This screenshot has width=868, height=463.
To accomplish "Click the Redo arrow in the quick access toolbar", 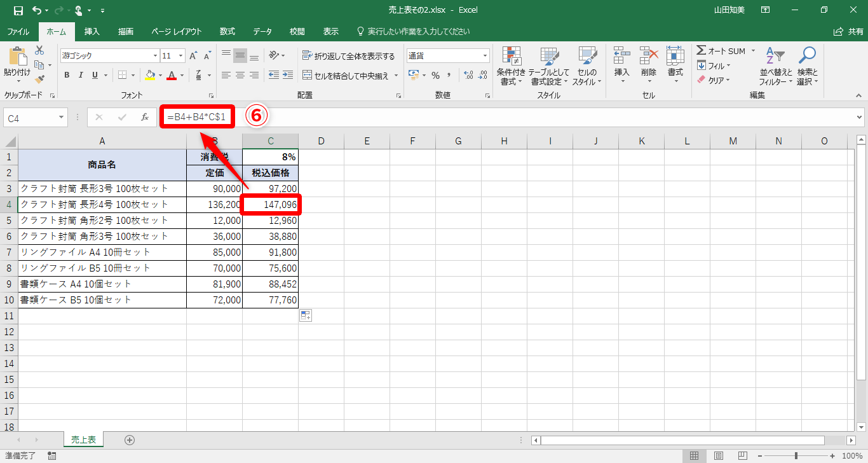I will coord(59,10).
